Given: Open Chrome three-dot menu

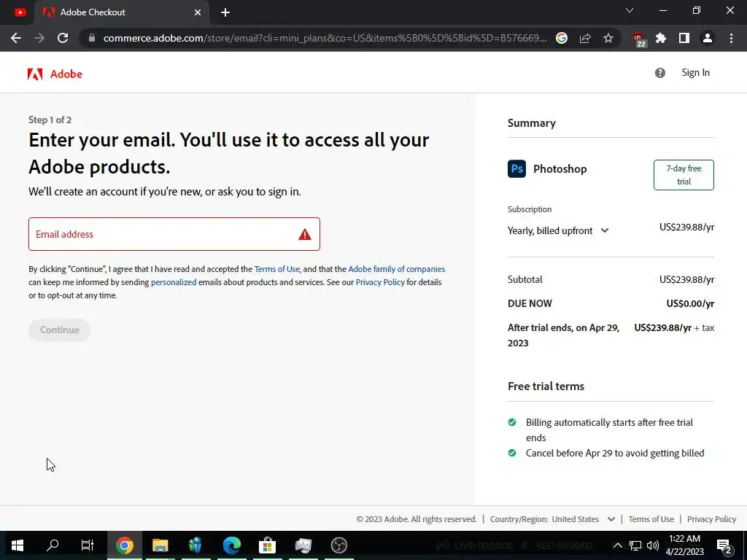Looking at the screenshot, I should coord(731,38).
